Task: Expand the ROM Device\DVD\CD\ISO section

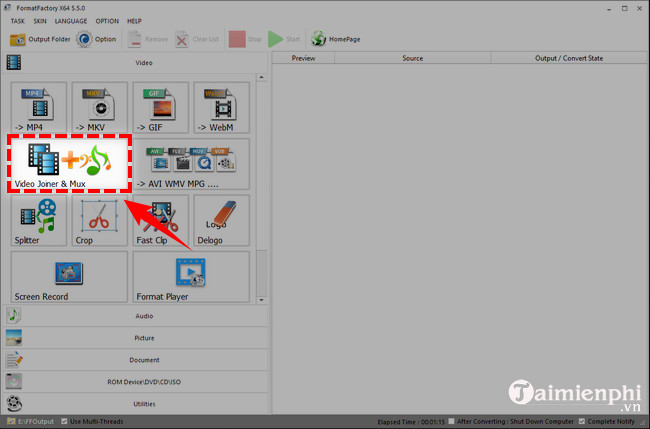Action: [x=136, y=382]
